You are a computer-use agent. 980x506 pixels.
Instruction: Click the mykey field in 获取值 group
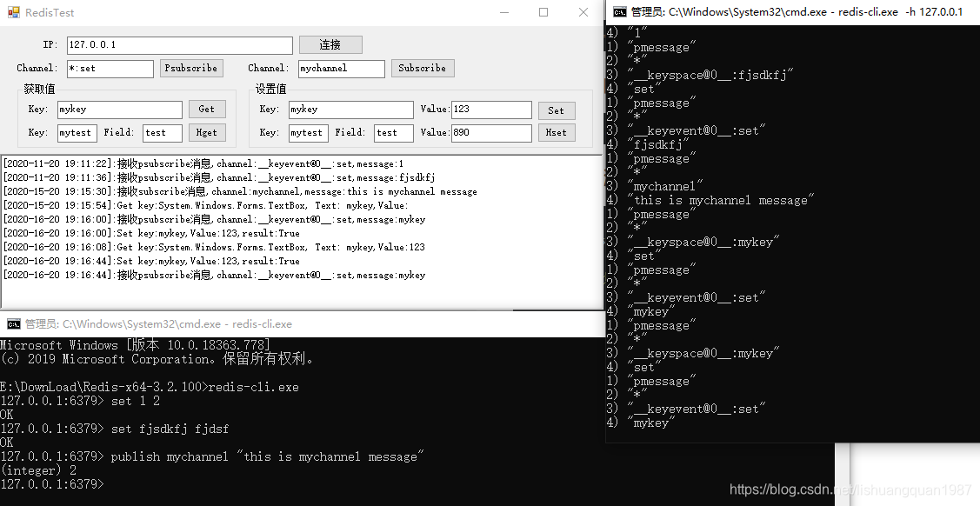coord(120,110)
